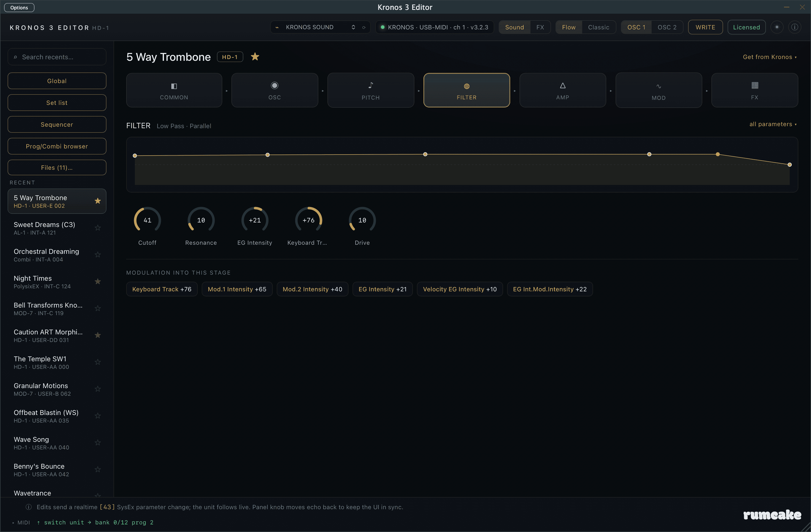Star the Orchestral Dreaming recent item
This screenshot has height=532, width=811.
[98, 254]
